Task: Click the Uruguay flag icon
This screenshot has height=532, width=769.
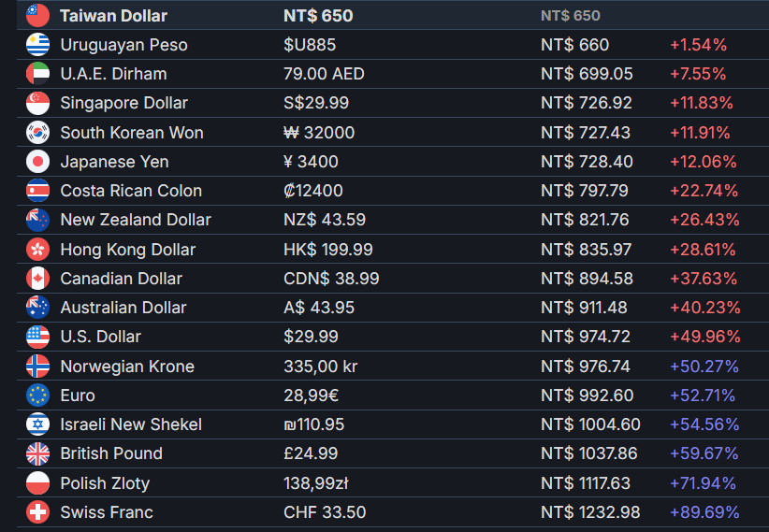Action: (37, 45)
